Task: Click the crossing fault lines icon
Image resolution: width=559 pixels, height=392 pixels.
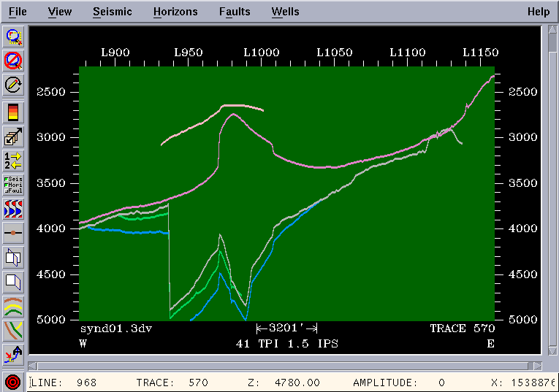Action: click(14, 331)
